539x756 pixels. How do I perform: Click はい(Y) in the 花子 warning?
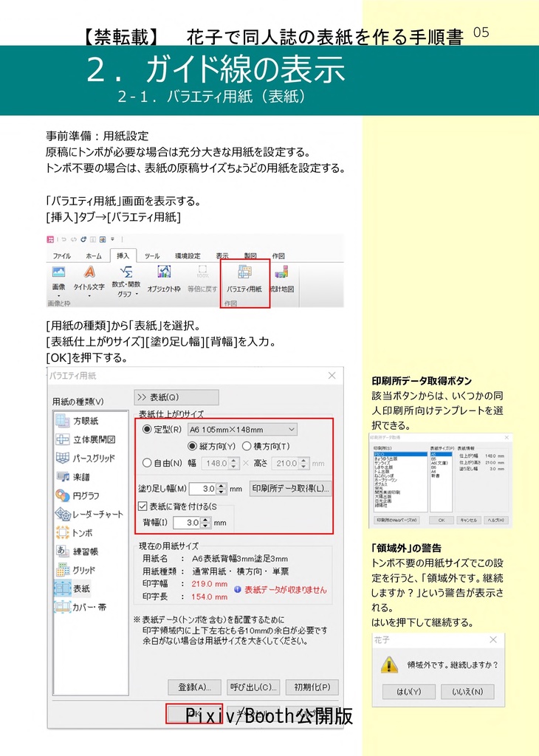pos(409,691)
